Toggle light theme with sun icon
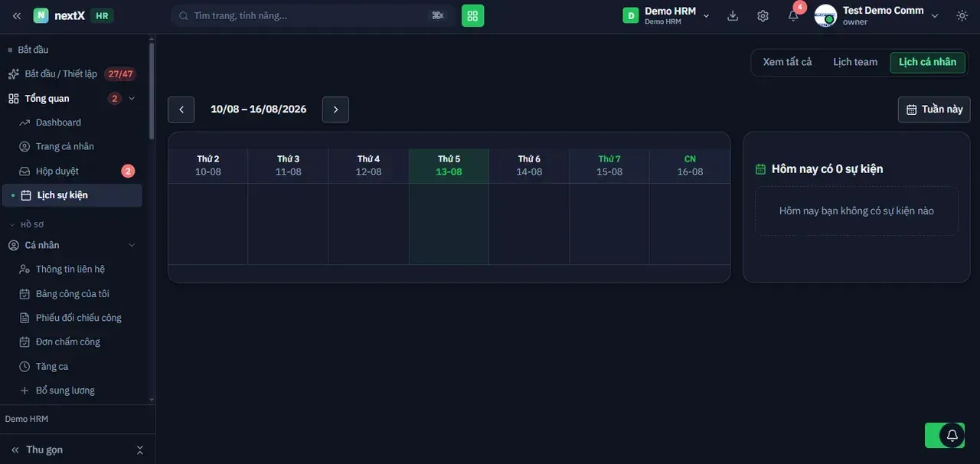 [x=962, y=15]
